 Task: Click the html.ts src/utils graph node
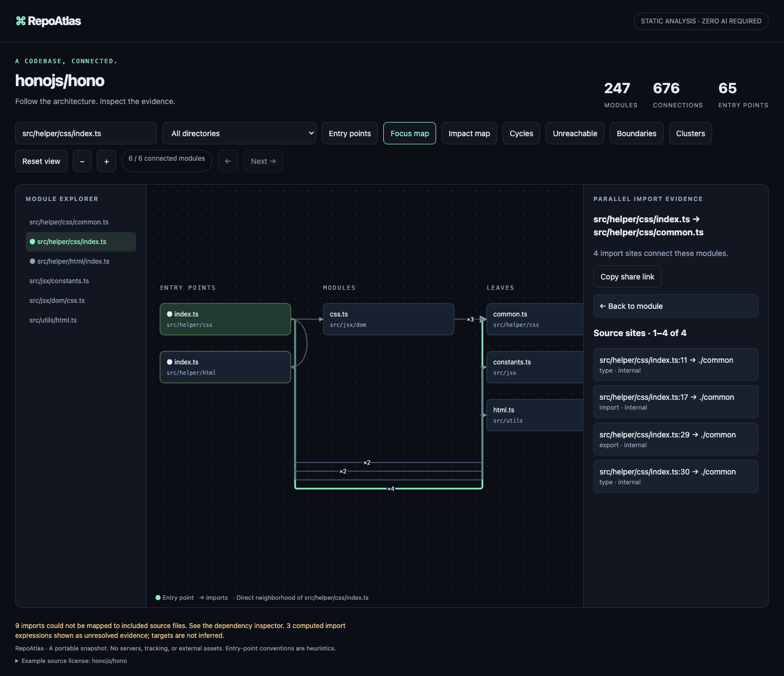535,415
